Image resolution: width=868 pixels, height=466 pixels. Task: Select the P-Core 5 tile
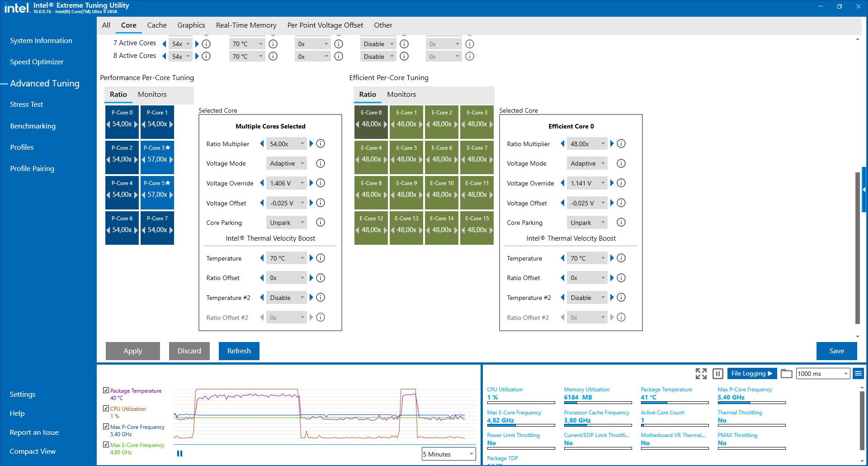pyautogui.click(x=157, y=193)
